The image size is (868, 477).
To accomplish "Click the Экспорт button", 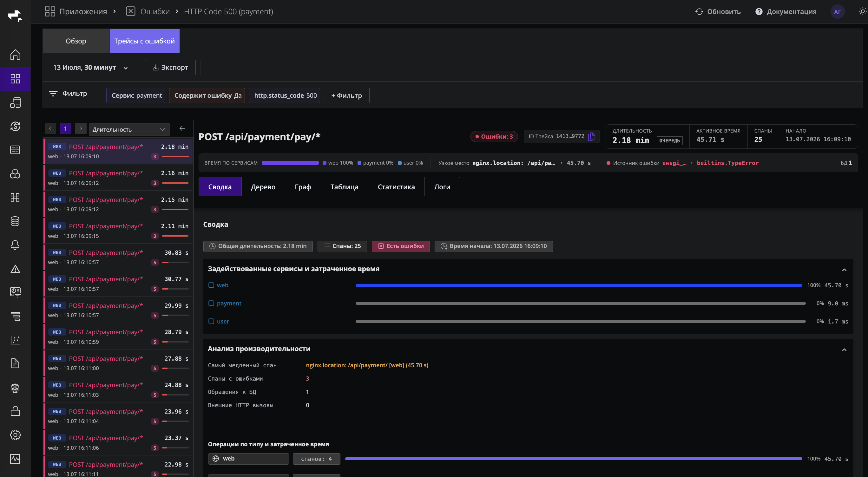I will (170, 67).
